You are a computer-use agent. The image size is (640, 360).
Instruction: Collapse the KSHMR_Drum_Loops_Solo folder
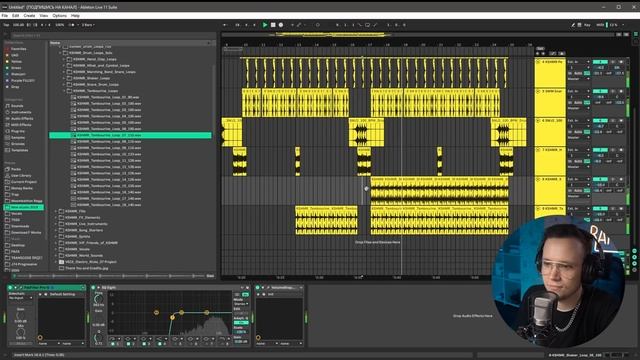pyautogui.click(x=60, y=53)
